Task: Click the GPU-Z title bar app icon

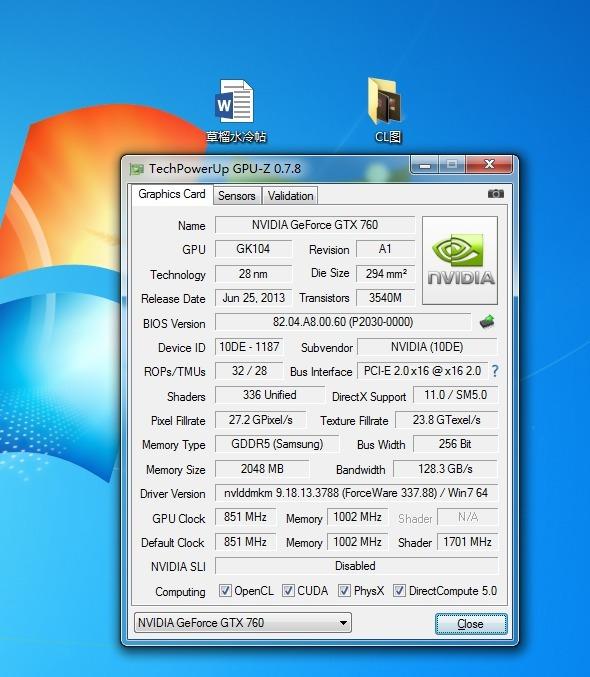Action: [136, 169]
